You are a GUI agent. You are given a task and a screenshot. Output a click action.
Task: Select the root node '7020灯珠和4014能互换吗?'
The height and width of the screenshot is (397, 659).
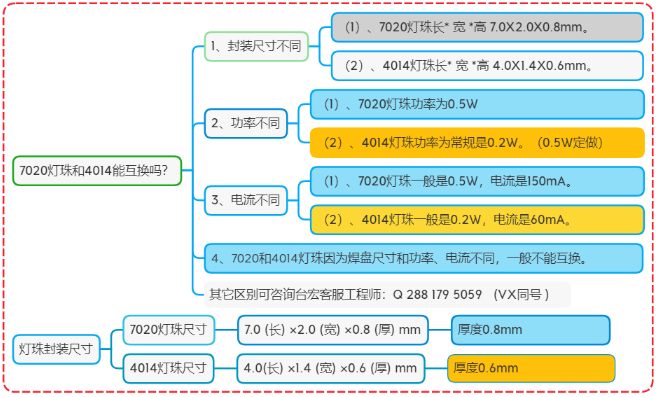point(97,171)
